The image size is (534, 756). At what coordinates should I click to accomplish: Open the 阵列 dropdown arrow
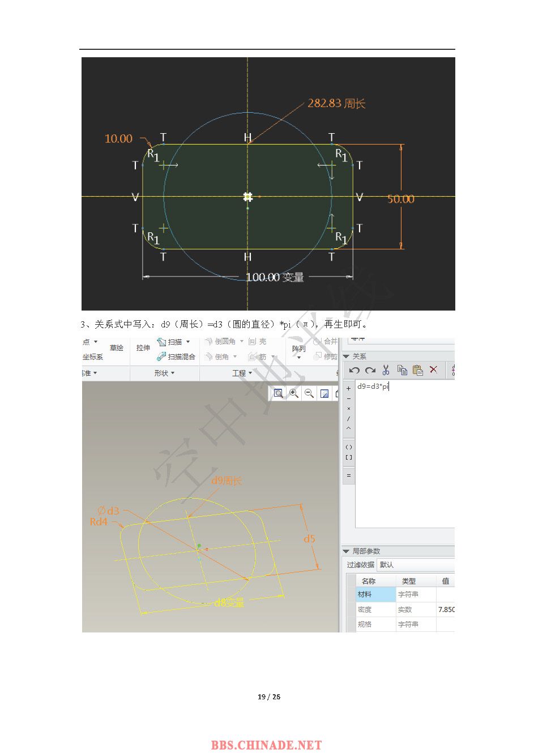[x=298, y=358]
